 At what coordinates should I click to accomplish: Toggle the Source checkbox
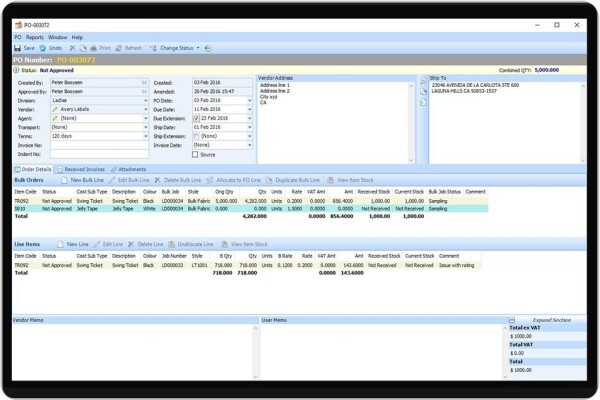[195, 155]
